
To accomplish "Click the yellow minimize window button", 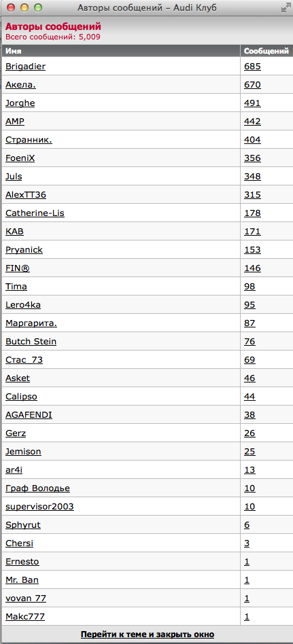I will click(24, 7).
